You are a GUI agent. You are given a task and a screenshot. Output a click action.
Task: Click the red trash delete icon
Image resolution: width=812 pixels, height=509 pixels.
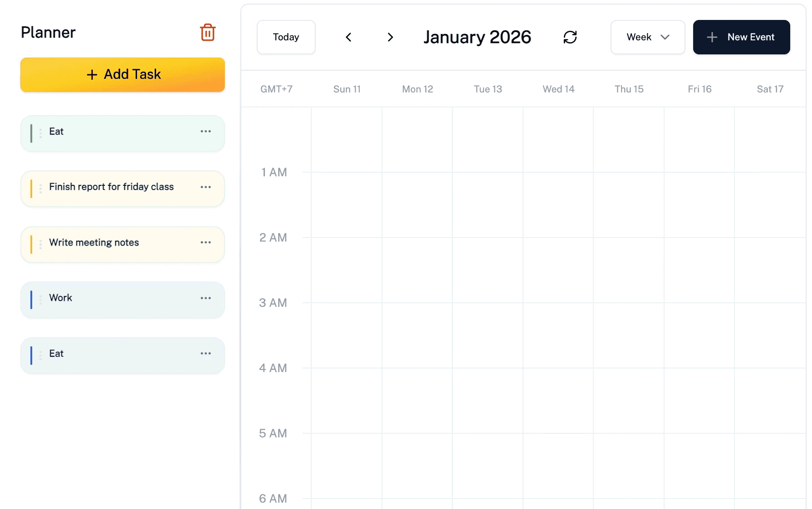208,32
